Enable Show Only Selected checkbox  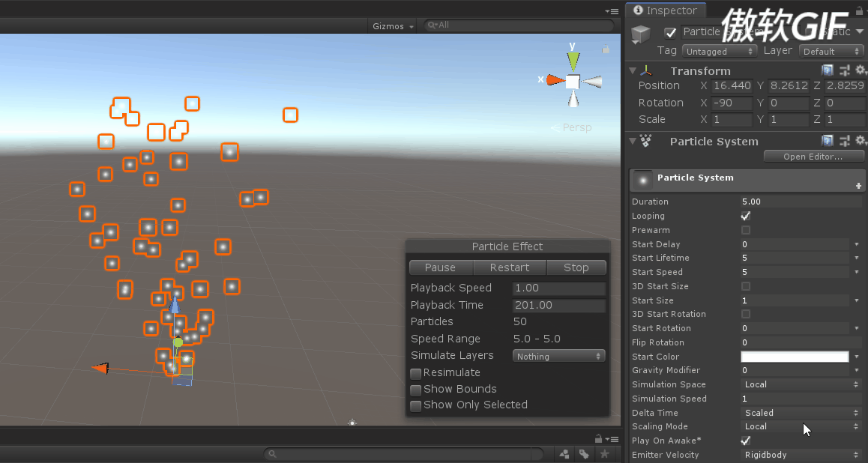416,405
